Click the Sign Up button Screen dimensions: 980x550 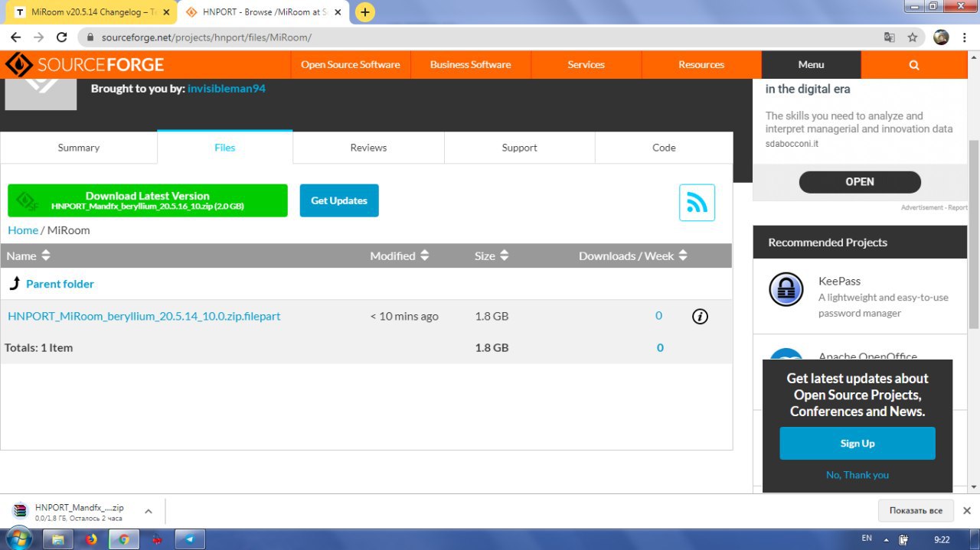point(857,444)
